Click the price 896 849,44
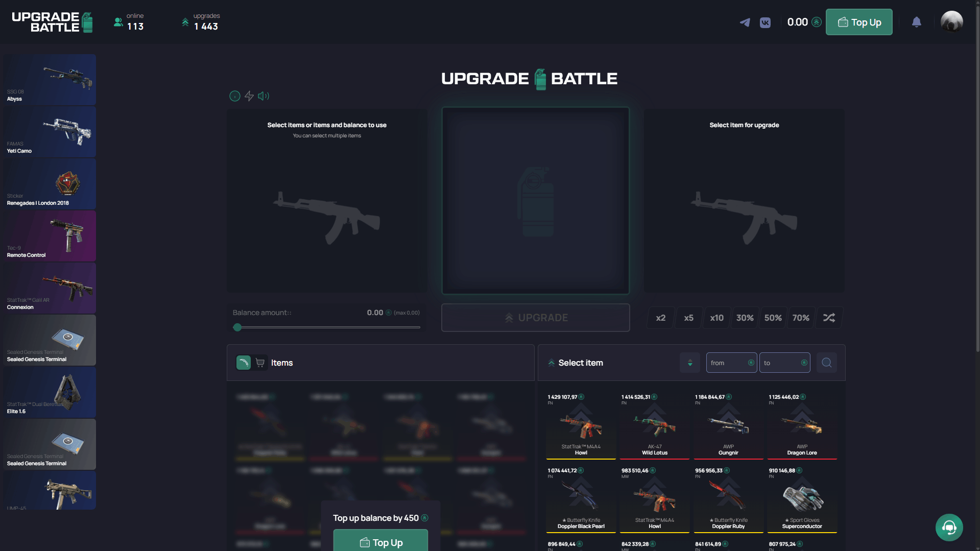This screenshot has width=980, height=551. point(562,544)
